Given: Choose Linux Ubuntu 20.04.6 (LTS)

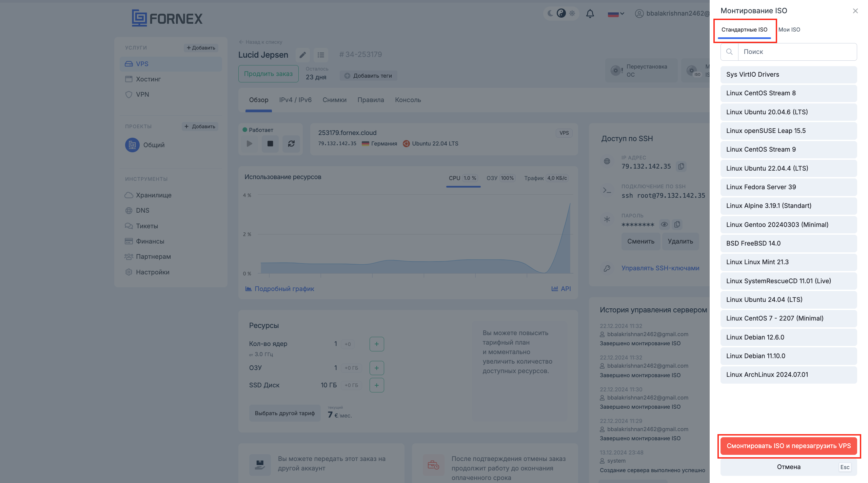Looking at the screenshot, I should coord(788,112).
